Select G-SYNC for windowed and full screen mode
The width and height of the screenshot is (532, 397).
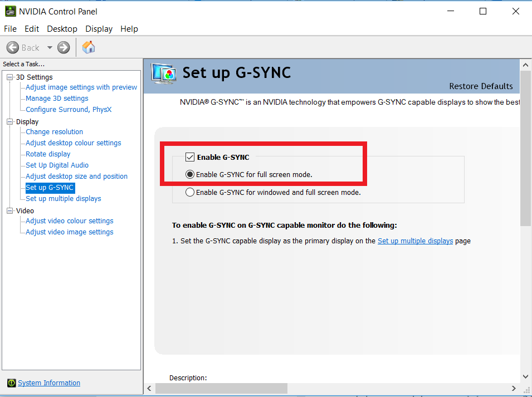pyautogui.click(x=190, y=192)
